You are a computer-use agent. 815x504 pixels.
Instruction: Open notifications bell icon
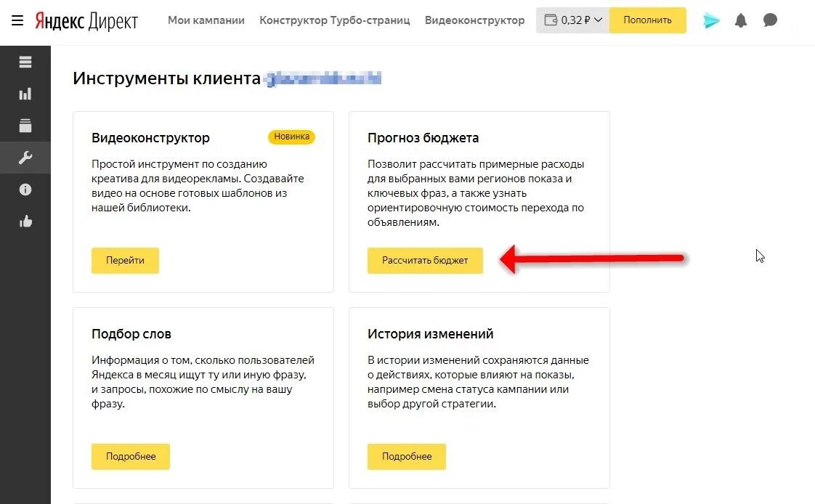point(741,21)
